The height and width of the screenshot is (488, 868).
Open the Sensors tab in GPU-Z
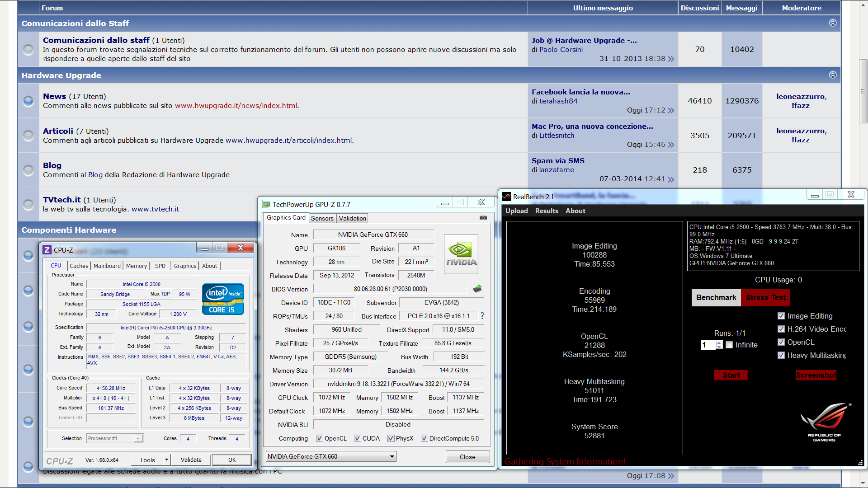click(322, 218)
